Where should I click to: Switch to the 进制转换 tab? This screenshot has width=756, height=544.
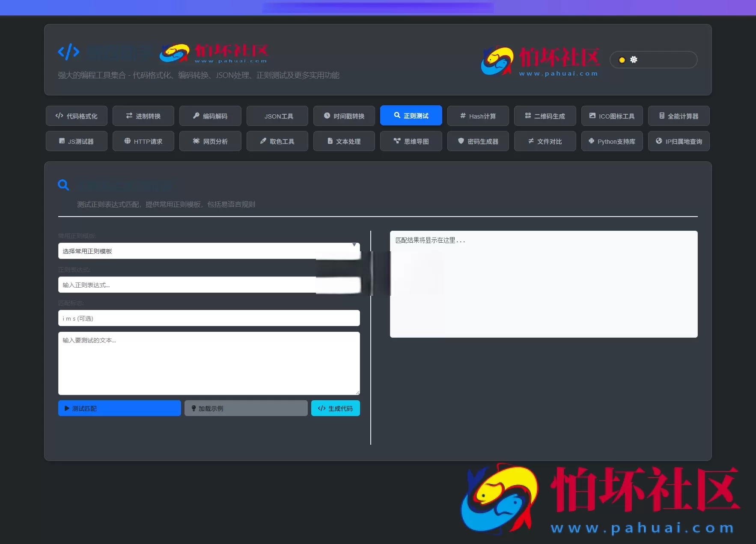coord(143,116)
